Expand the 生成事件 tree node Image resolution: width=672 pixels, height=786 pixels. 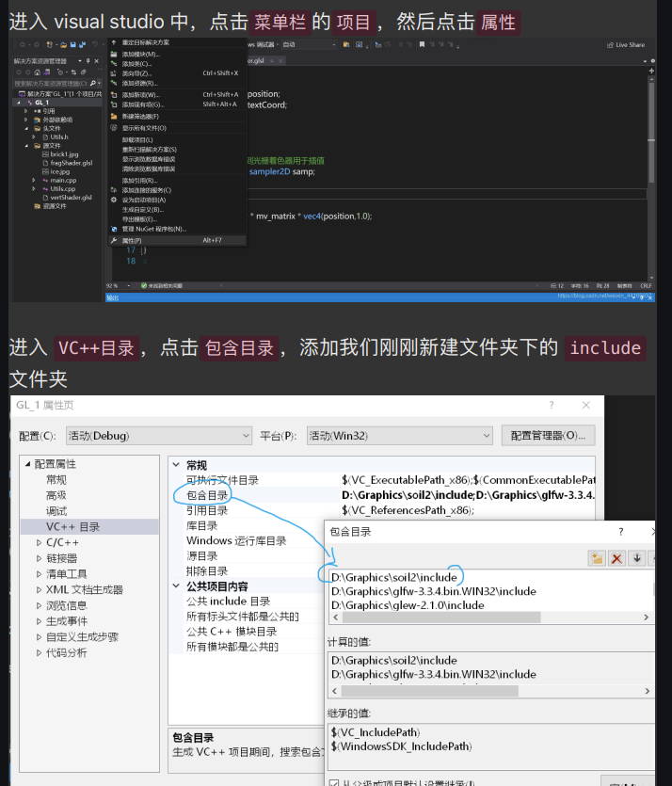40,621
